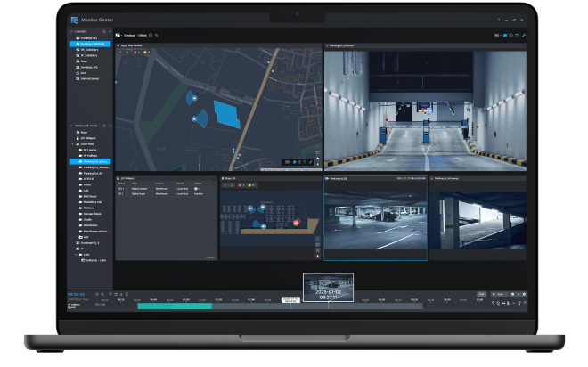Show yellow warnings in the Maps 1F panel
This screenshot has width=588, height=367.
[251, 185]
